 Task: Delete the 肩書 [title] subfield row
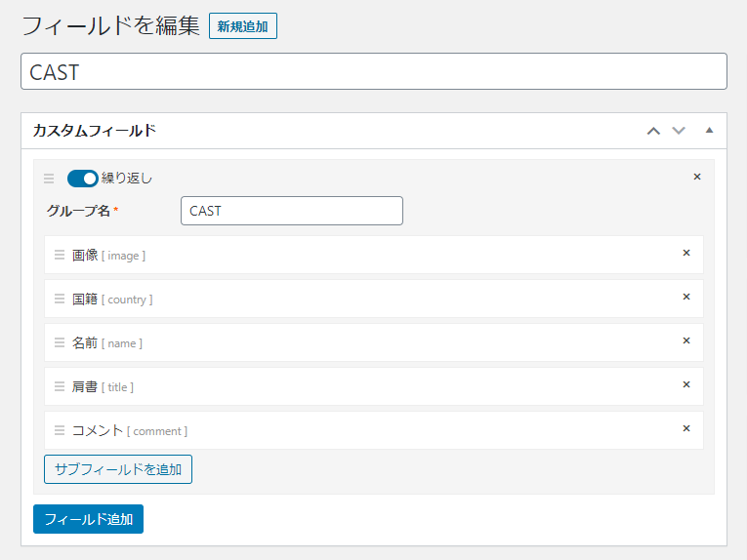685,384
